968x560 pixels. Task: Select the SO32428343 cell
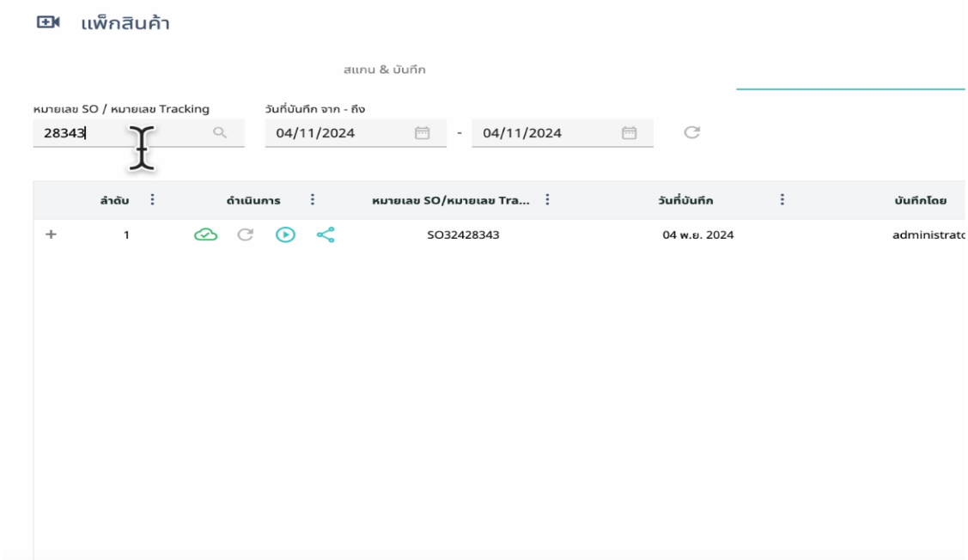(463, 235)
